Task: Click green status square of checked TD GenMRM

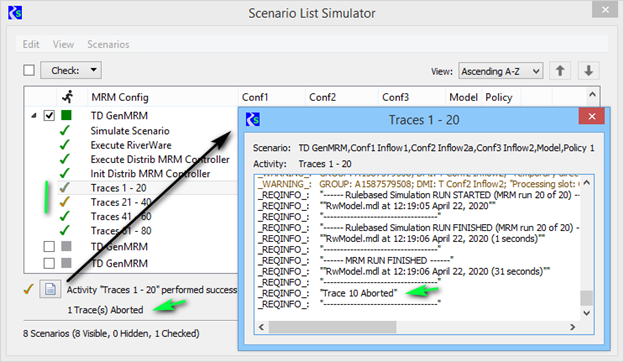Action: click(66, 115)
